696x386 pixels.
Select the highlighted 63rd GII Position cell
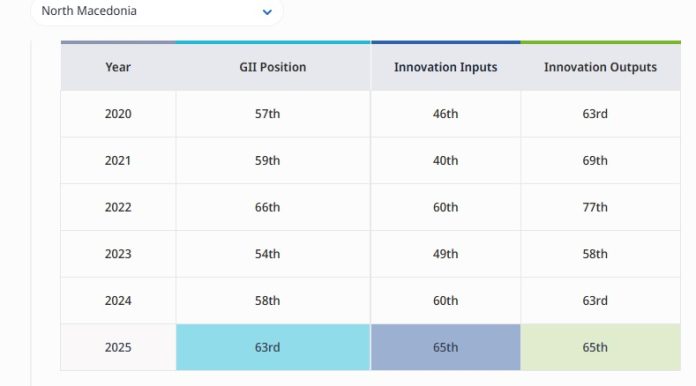[x=273, y=347]
